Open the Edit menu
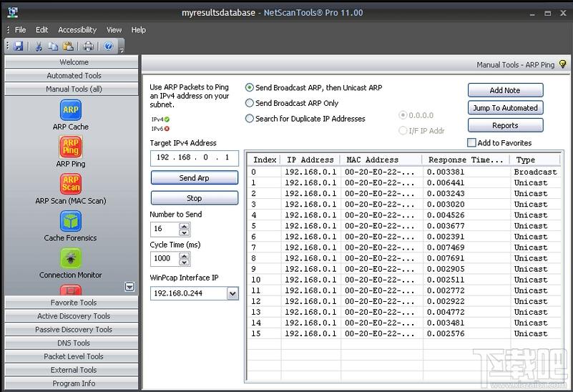 (41, 29)
